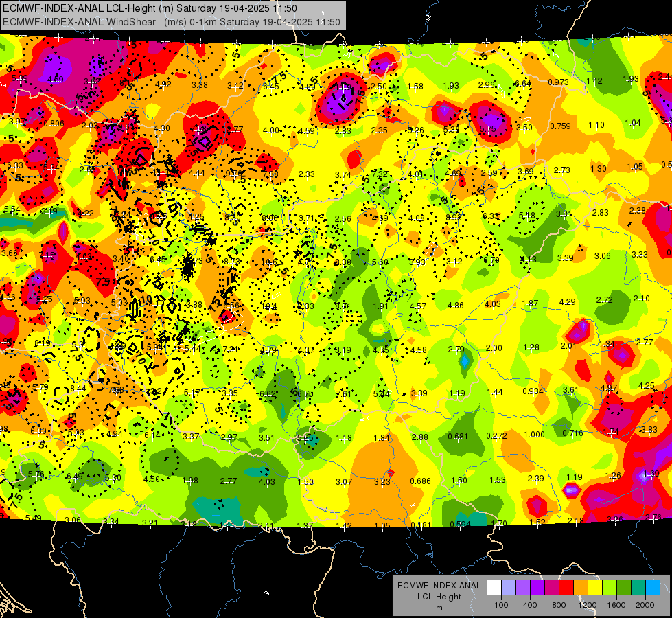Click the wind shear value '1.000'

(535, 435)
